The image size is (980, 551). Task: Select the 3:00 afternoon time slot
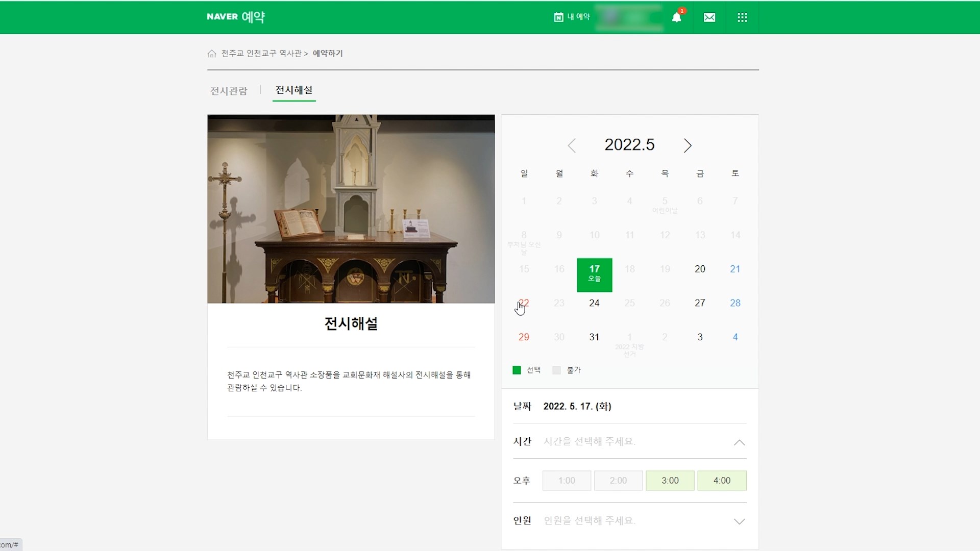point(670,481)
